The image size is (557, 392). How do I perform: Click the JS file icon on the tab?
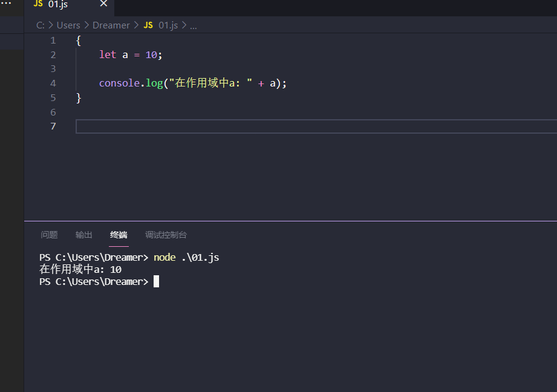pyautogui.click(x=38, y=4)
